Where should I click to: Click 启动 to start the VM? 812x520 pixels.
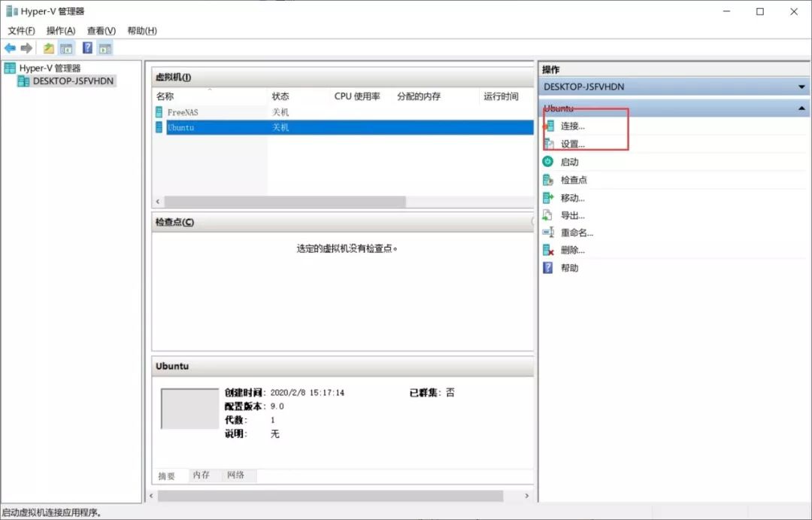coord(570,162)
